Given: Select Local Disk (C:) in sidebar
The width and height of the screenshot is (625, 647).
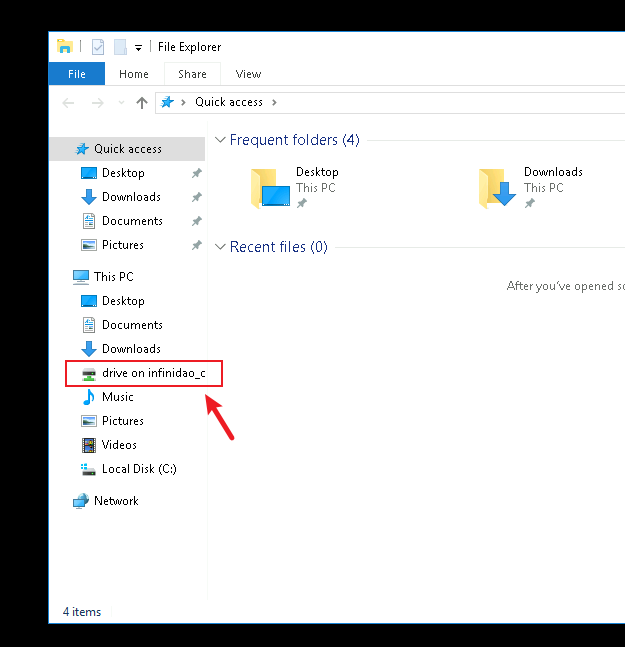Looking at the screenshot, I should click(138, 469).
